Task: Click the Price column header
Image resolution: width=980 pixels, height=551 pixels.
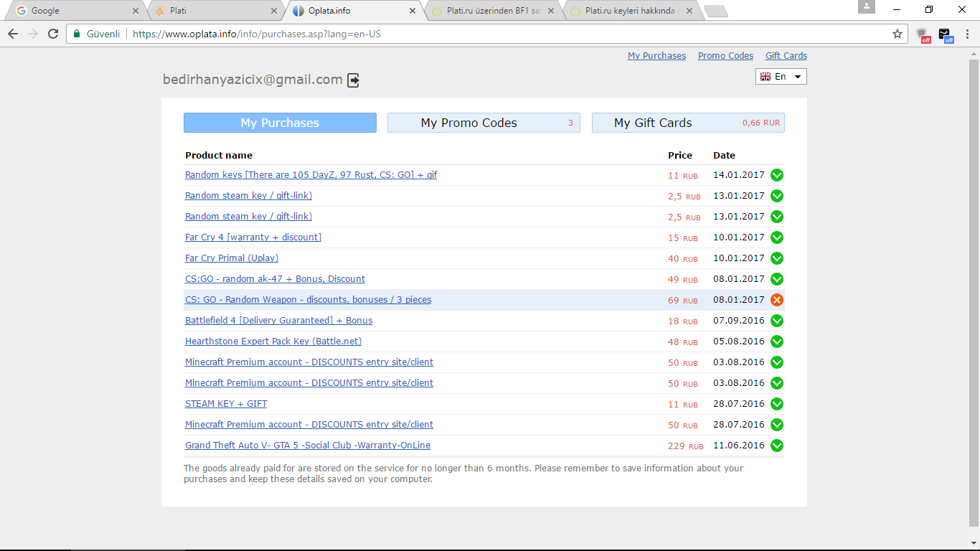Action: 680,155
